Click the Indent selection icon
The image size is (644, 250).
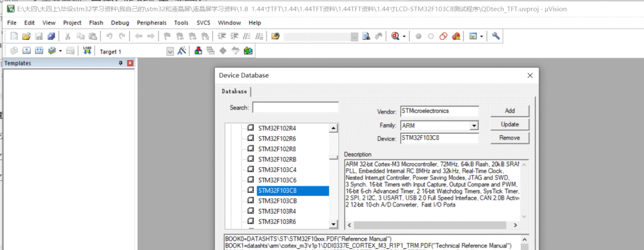(x=222, y=36)
